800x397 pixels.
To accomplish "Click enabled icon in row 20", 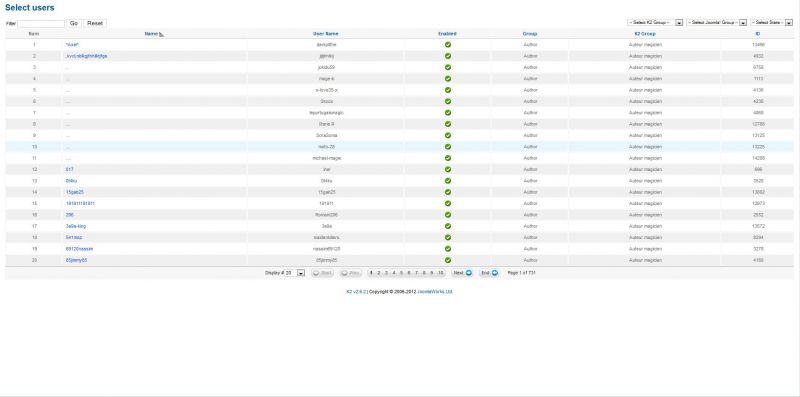I will pyautogui.click(x=447, y=260).
